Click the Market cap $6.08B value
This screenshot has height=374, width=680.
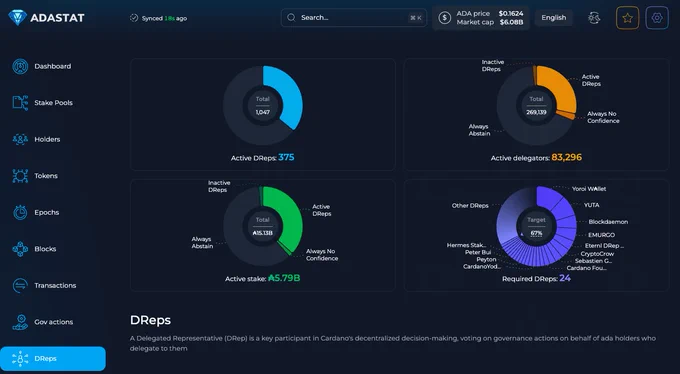(511, 22)
